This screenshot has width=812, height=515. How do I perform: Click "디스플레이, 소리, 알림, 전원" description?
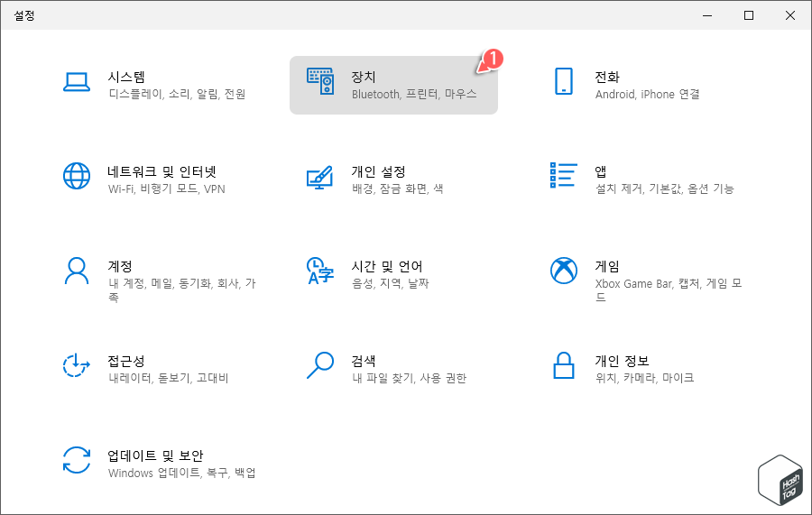177,94
